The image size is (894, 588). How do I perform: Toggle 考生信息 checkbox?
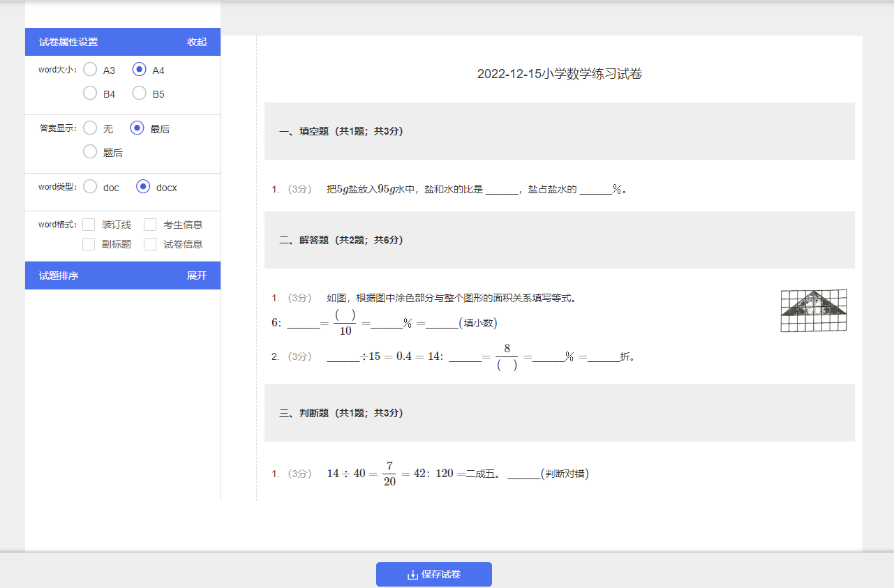coord(150,225)
